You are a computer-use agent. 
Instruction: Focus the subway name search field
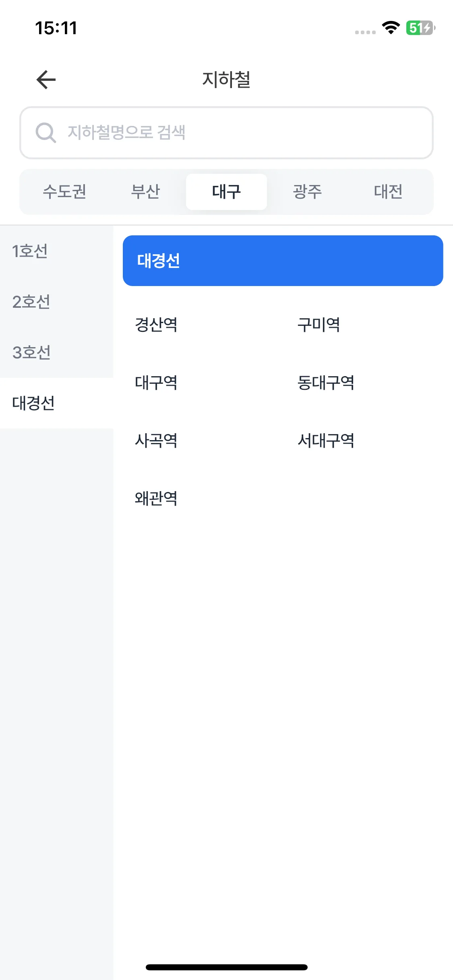click(226, 133)
